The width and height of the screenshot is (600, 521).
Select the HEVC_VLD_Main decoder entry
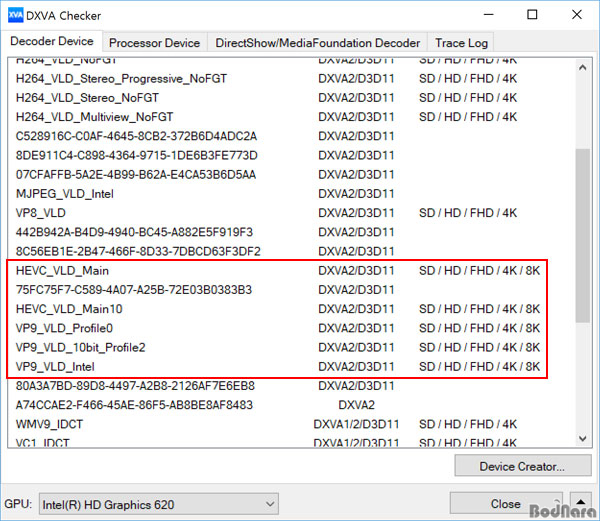pos(63,271)
